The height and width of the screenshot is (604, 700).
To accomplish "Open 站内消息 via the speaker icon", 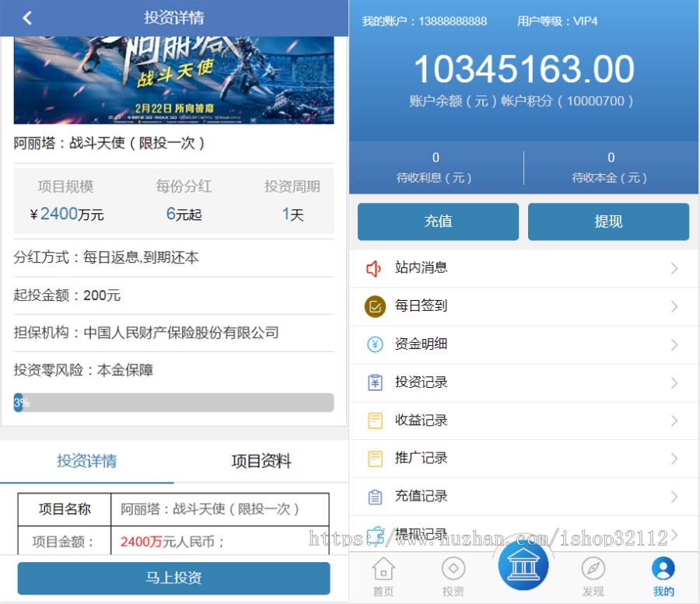I will click(x=374, y=267).
